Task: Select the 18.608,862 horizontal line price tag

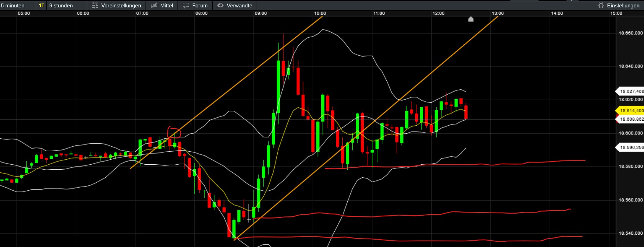Action: pyautogui.click(x=630, y=119)
